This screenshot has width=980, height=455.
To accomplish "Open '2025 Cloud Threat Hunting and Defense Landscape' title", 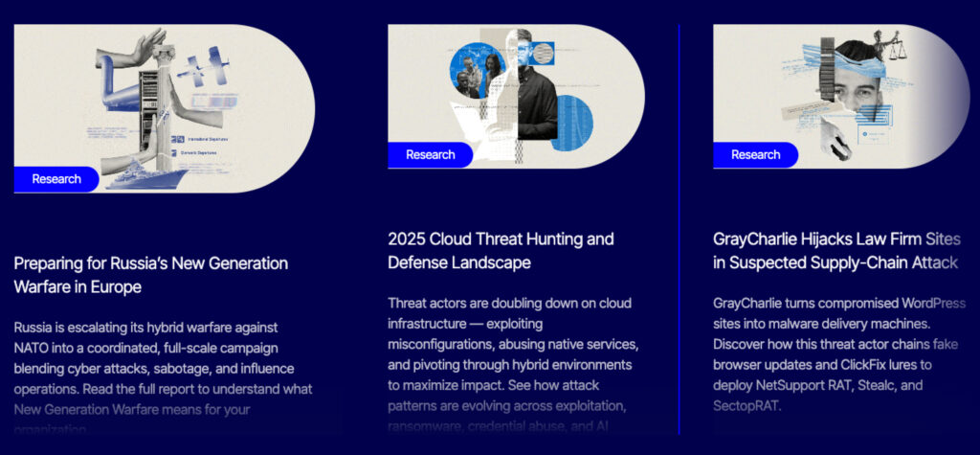I will (501, 250).
